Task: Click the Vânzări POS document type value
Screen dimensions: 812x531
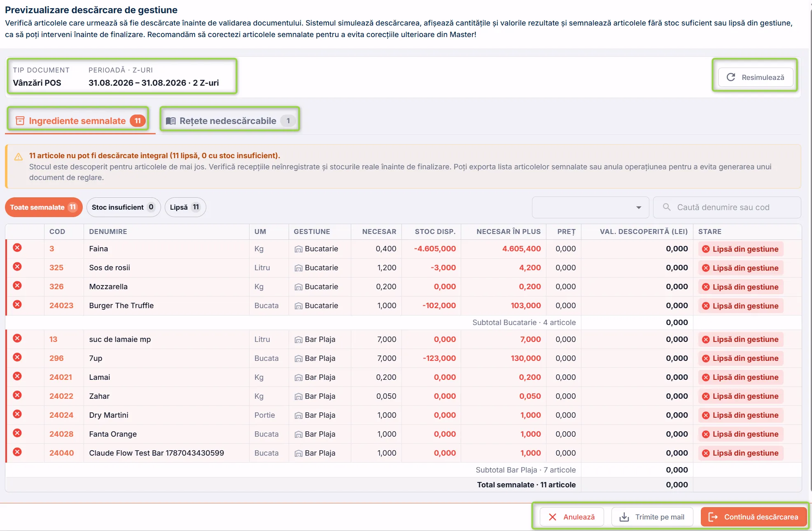Action: 37,83
